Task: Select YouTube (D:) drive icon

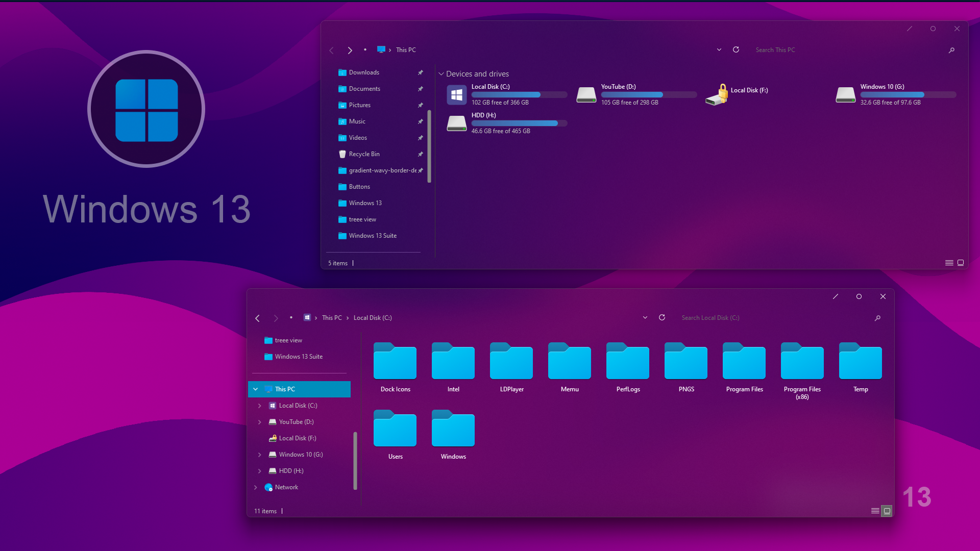Action: (x=586, y=95)
